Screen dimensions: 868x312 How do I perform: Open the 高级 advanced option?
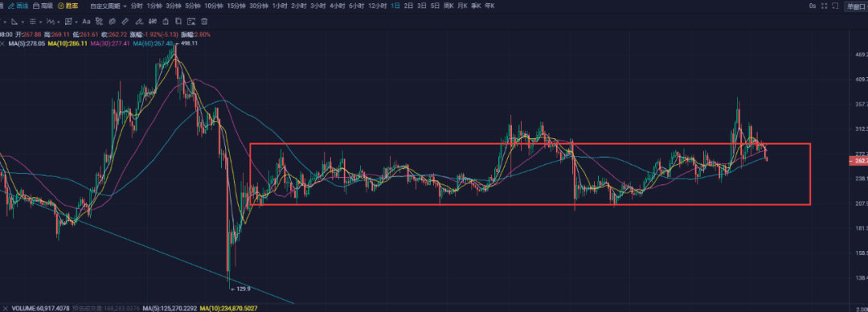pos(43,6)
